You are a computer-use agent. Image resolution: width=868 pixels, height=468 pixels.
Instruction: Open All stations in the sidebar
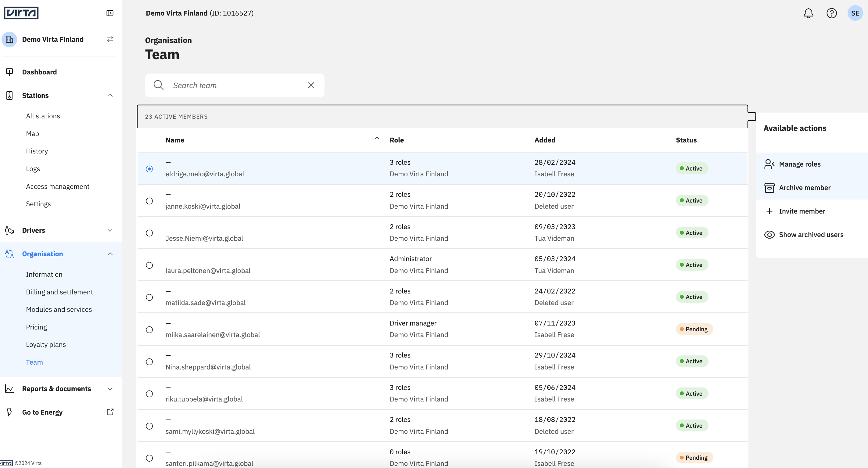click(x=43, y=116)
